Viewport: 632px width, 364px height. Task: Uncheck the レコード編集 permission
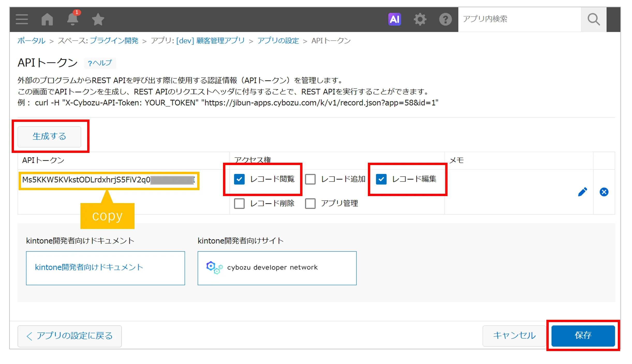click(x=381, y=179)
